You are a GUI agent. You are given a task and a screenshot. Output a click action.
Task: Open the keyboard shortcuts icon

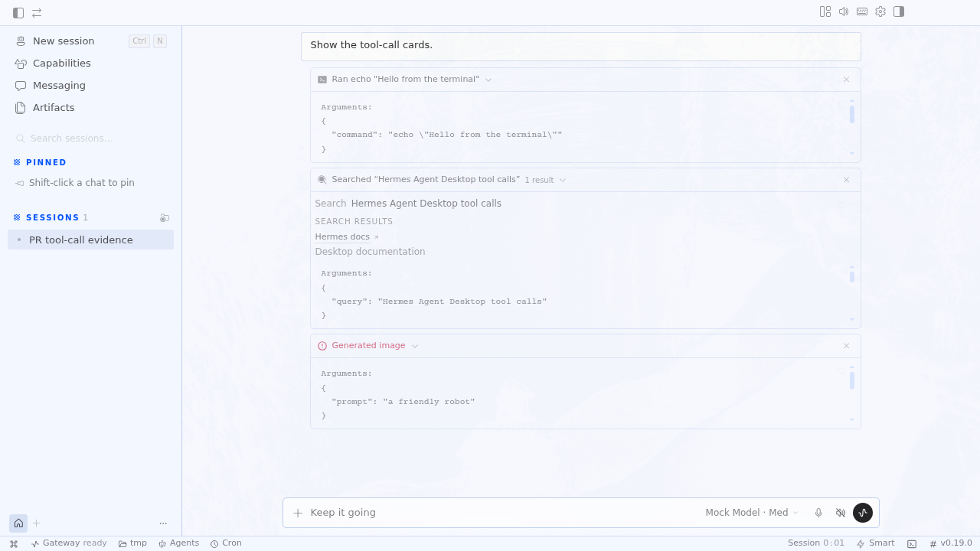pyautogui.click(x=862, y=11)
